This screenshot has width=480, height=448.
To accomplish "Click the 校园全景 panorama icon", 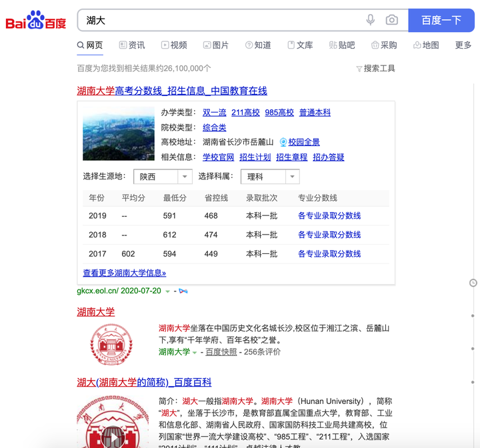I will (x=283, y=142).
